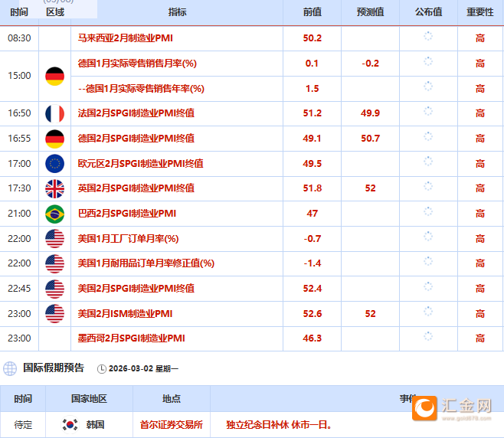Open 法国2月SPGI制造业PMI终值 indicator
Screen dimensions: 504x438
136,113
